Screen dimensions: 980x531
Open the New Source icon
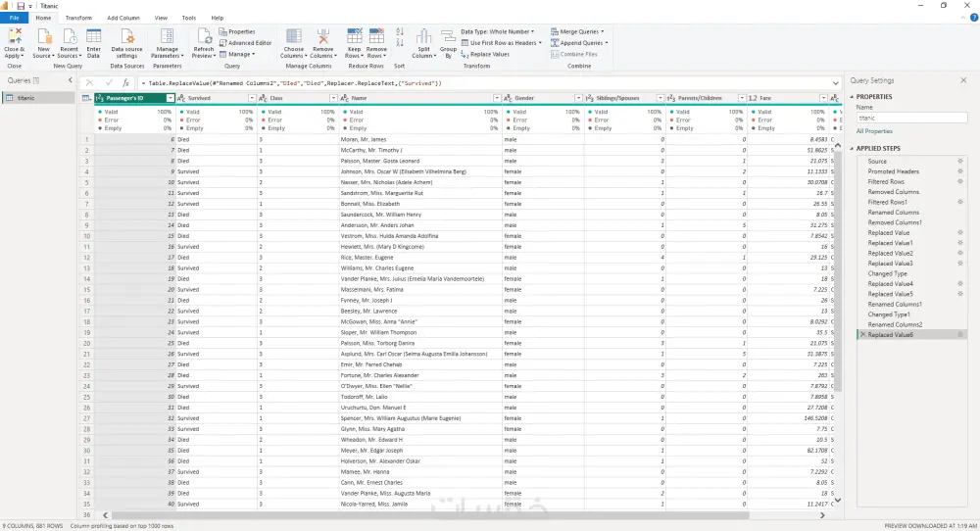[43, 37]
